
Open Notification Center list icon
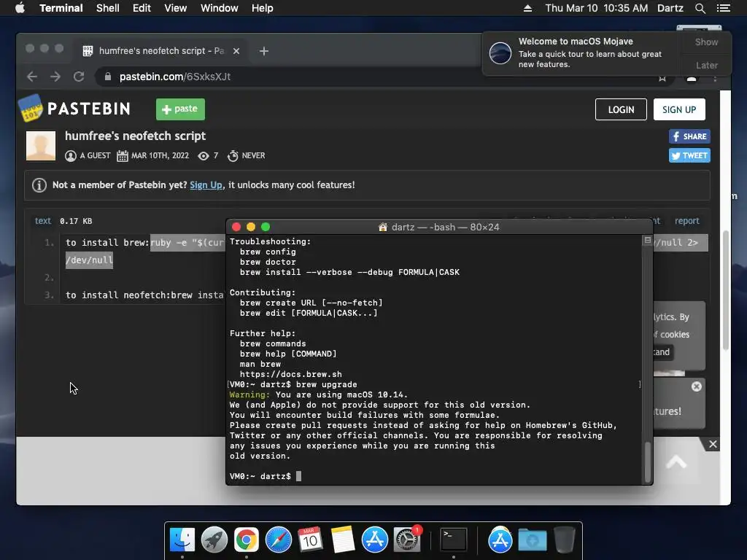(723, 8)
